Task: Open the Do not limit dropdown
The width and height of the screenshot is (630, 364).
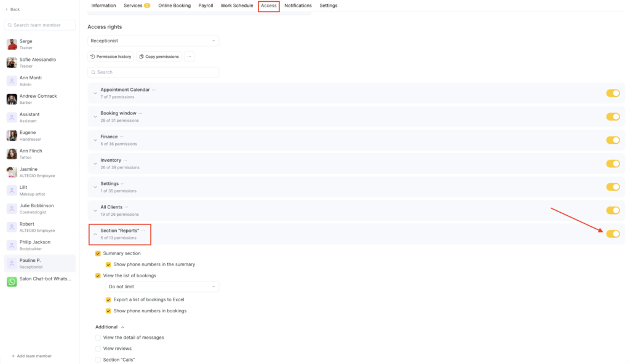Action: [x=162, y=287]
